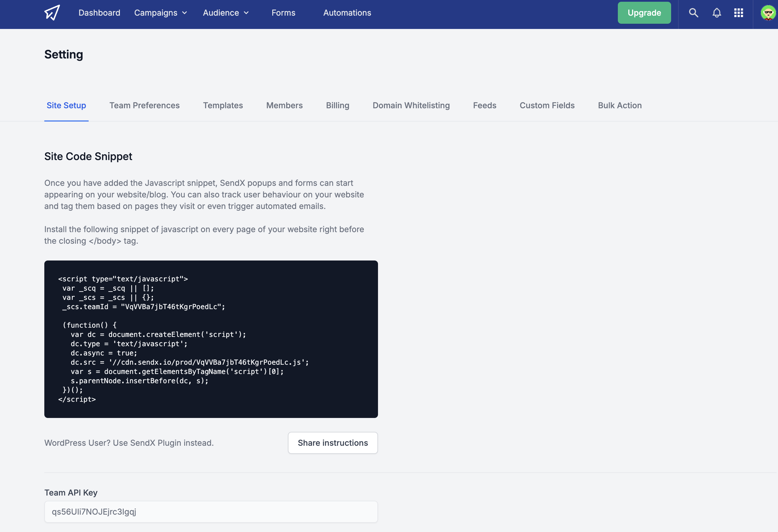
Task: Click the closing </script> tag line
Action: (x=77, y=399)
